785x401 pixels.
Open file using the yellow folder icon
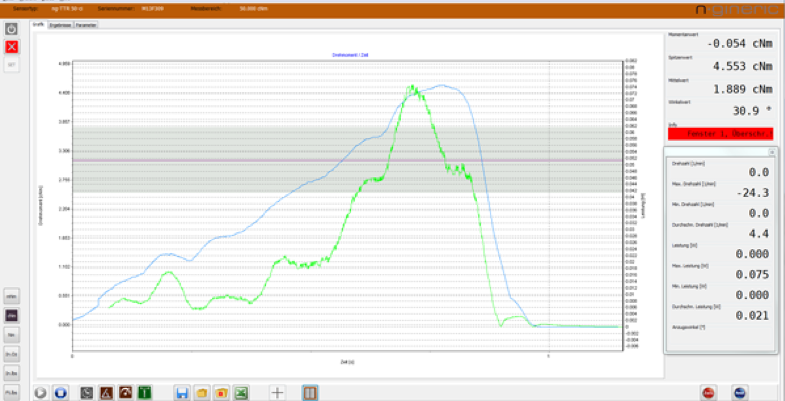coord(201,392)
